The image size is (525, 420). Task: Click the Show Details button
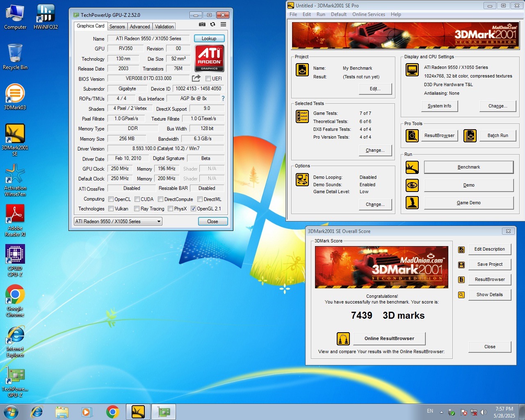[489, 295]
